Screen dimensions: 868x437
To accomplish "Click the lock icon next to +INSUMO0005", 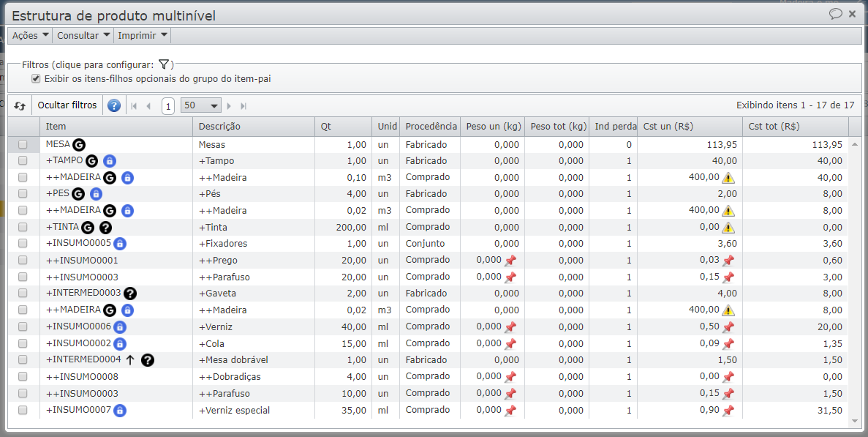I will coord(120,244).
